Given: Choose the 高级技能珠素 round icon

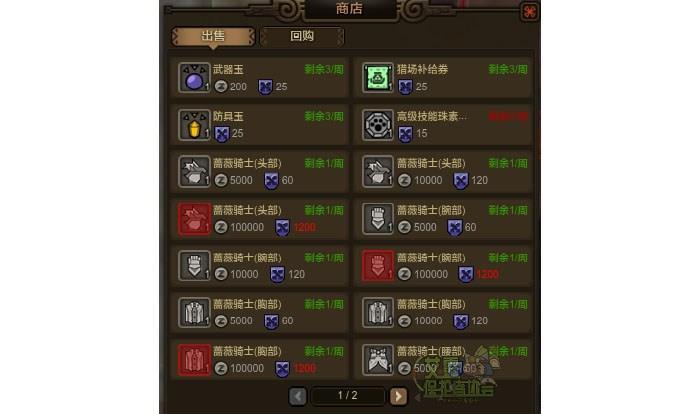Looking at the screenshot, I should [x=378, y=125].
